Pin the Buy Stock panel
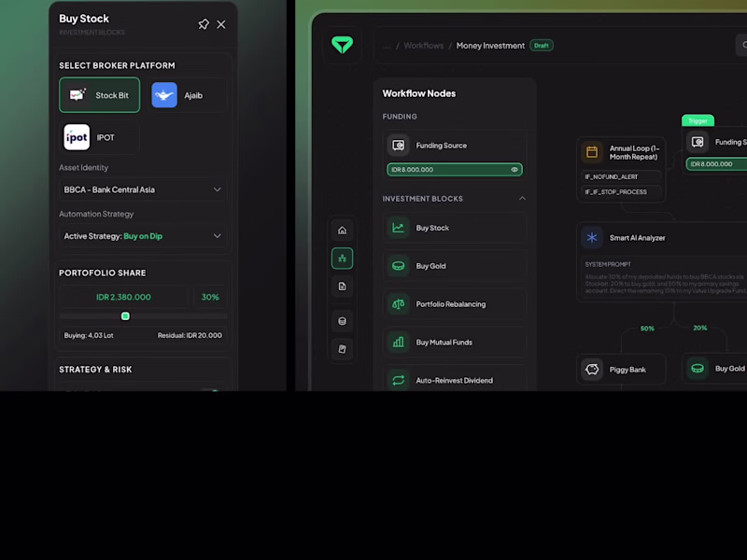This screenshot has width=747, height=560. click(x=204, y=24)
